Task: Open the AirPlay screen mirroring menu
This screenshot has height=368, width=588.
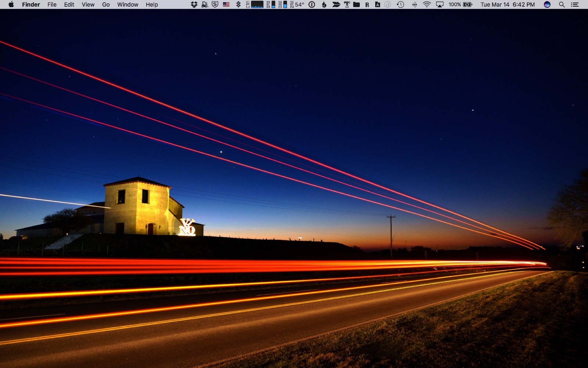Action: tap(440, 5)
